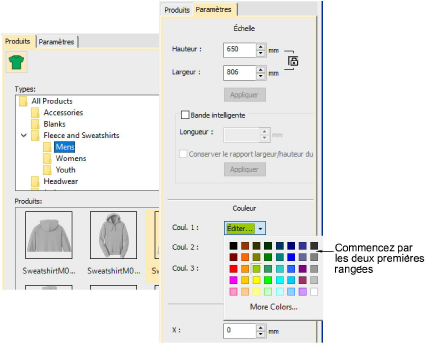
Task: Increase Hauteur with the up arrow
Action: [x=261, y=47]
